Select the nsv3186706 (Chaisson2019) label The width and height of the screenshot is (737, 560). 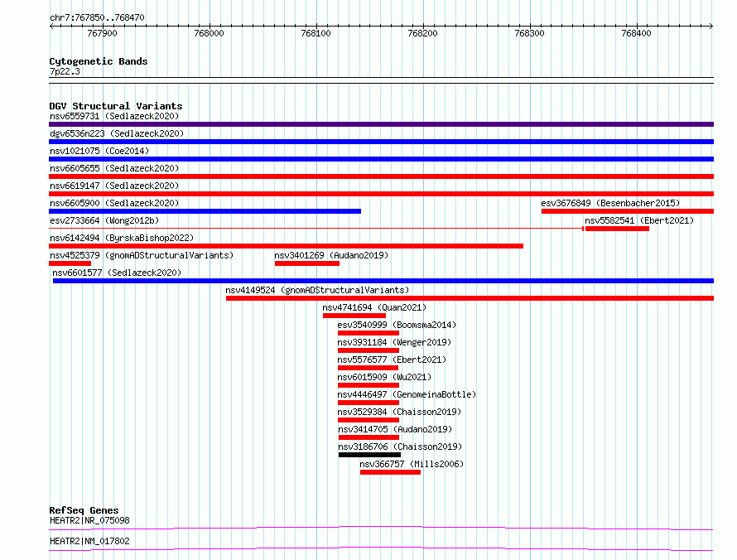pos(400,447)
